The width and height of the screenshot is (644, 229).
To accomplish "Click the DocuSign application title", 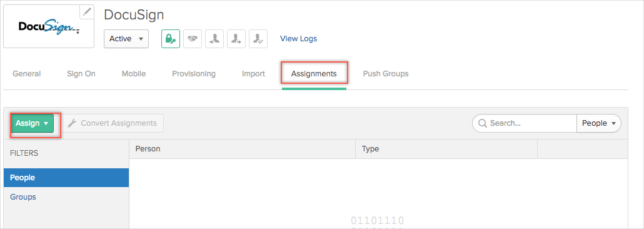I will click(x=134, y=15).
